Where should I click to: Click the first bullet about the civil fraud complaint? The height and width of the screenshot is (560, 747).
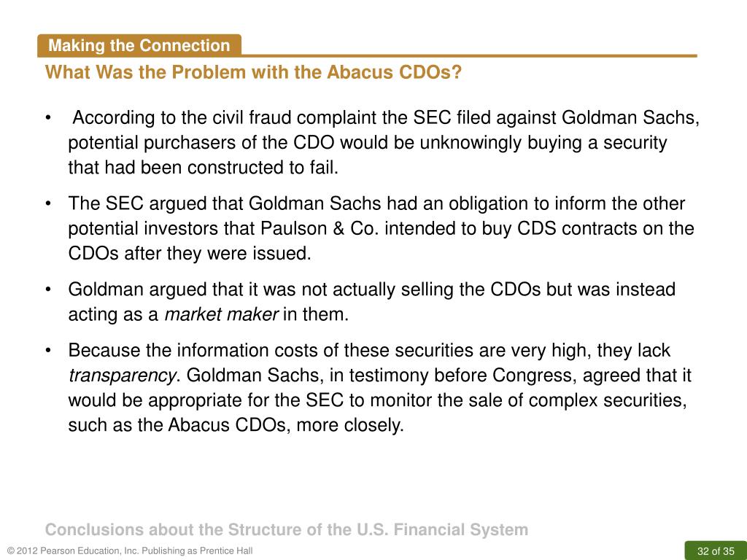coord(373,142)
